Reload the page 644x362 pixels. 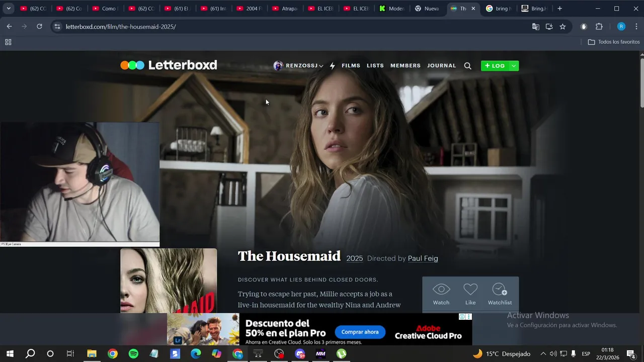(39, 27)
